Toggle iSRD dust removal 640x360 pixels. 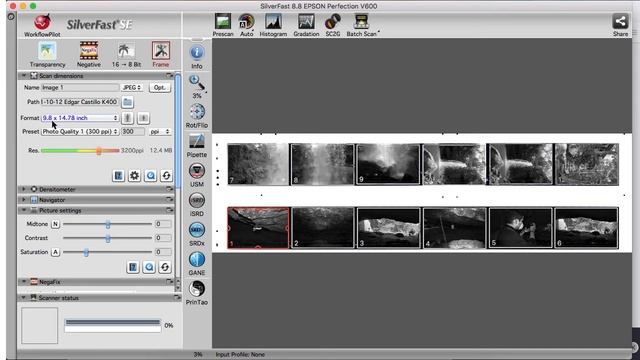[x=197, y=204]
